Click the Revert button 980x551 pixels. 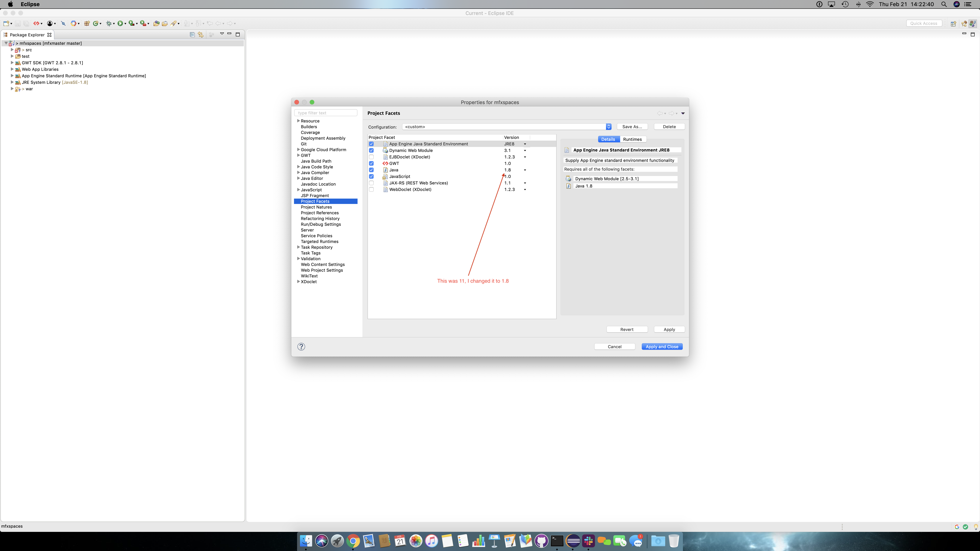(627, 329)
